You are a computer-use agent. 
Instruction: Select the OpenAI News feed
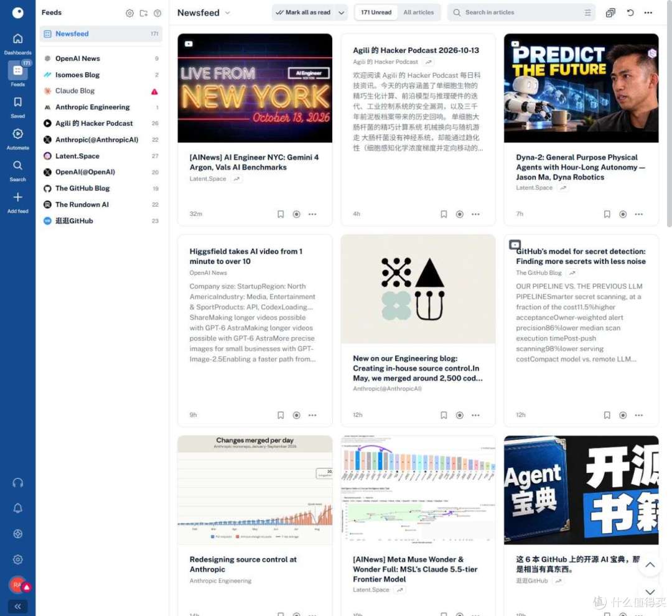tap(101, 58)
